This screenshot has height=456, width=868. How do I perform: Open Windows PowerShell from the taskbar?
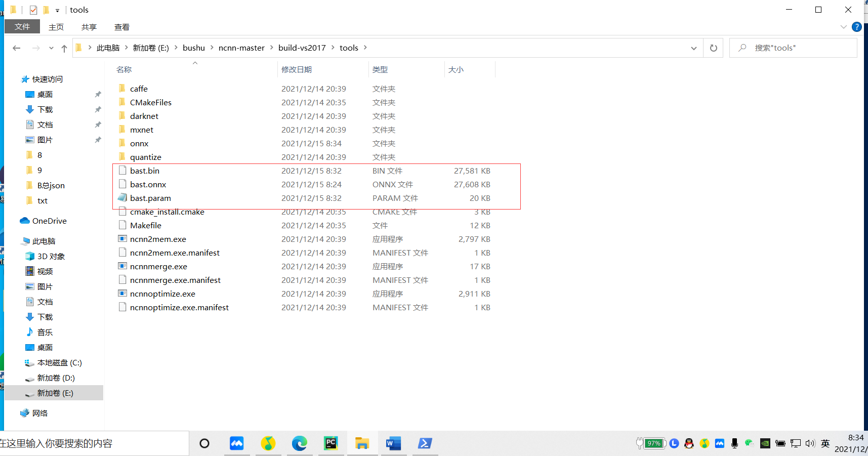pos(425,443)
